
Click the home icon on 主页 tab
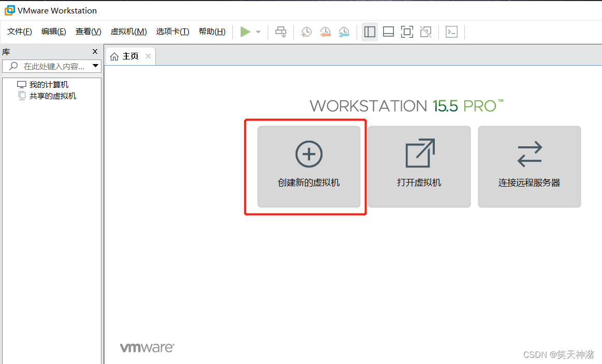coord(114,57)
